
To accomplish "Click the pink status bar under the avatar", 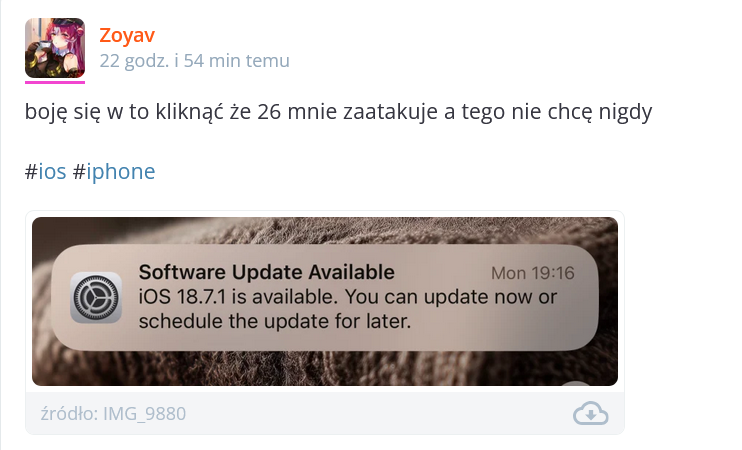I will click(x=55, y=82).
